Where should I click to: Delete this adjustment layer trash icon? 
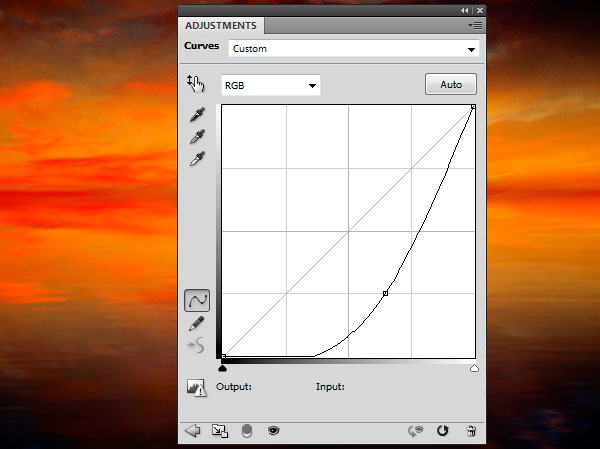click(x=471, y=431)
